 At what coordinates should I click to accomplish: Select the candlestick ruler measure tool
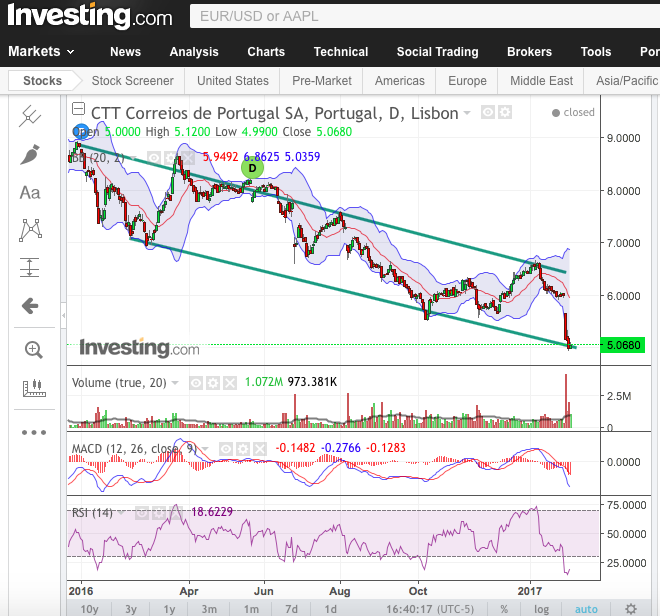[34, 388]
